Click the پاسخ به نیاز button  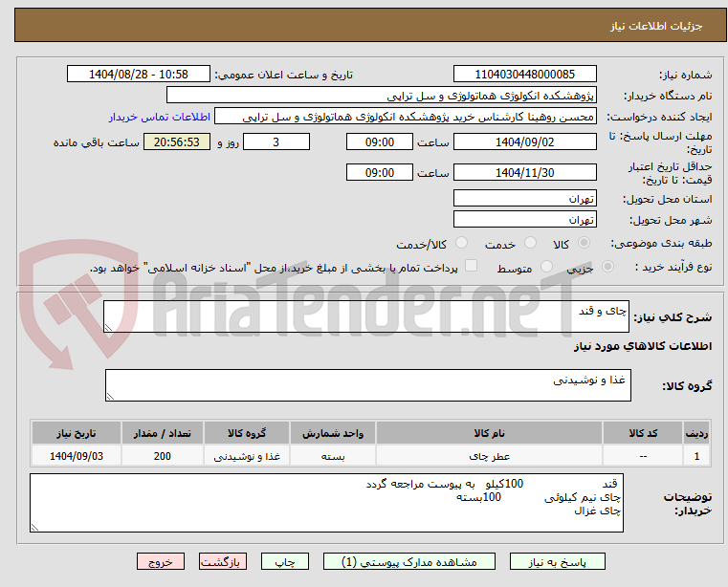tap(557, 561)
